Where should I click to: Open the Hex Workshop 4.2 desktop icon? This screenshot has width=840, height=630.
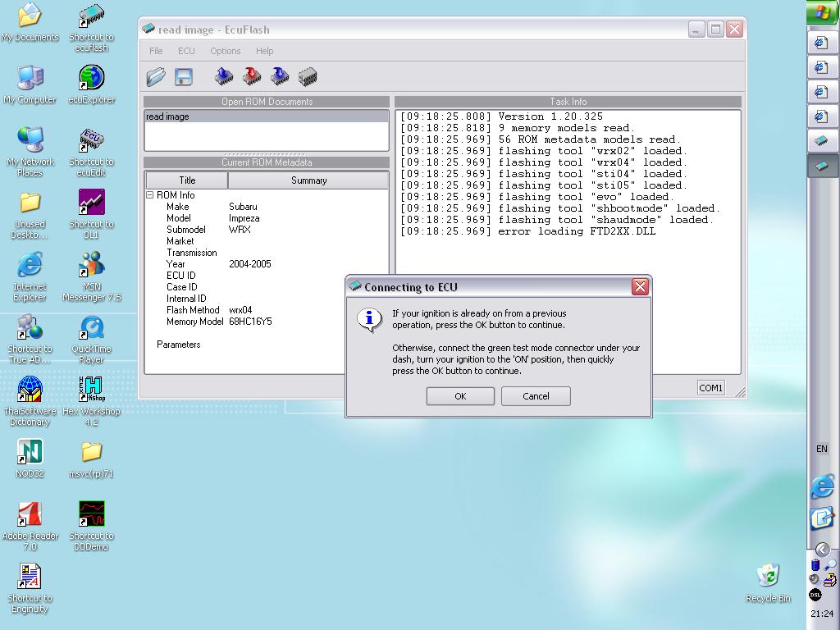pyautogui.click(x=91, y=401)
